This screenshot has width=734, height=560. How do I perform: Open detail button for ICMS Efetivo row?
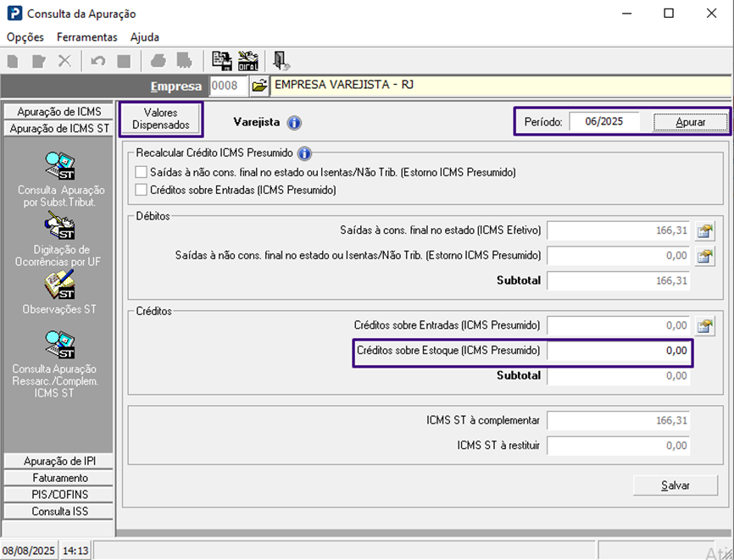tap(704, 230)
